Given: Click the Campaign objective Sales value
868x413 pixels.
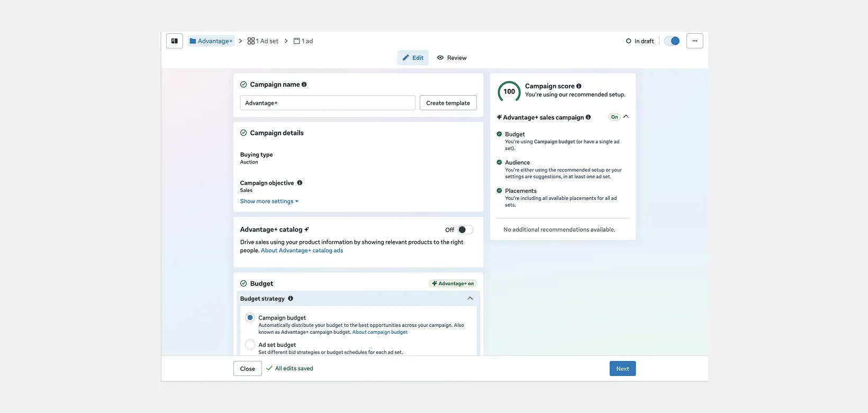Looking at the screenshot, I should coord(246,190).
